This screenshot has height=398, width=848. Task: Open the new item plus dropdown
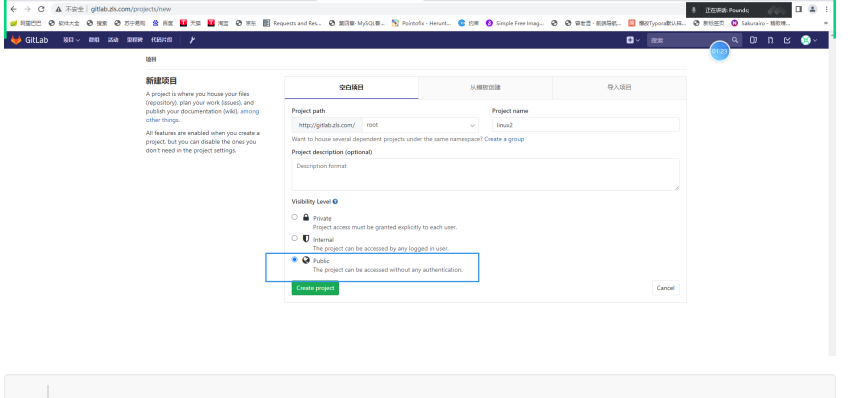pyautogui.click(x=633, y=40)
